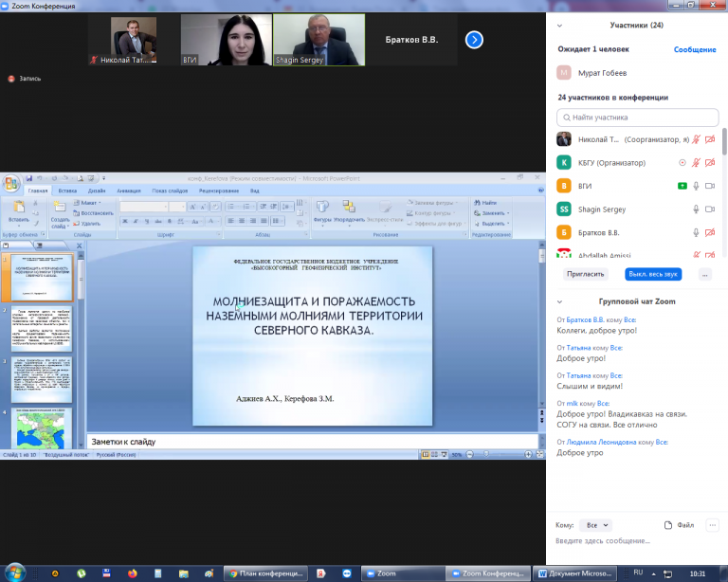Open the Фигуры shapes gallery
The image size is (728, 582).
click(x=322, y=209)
